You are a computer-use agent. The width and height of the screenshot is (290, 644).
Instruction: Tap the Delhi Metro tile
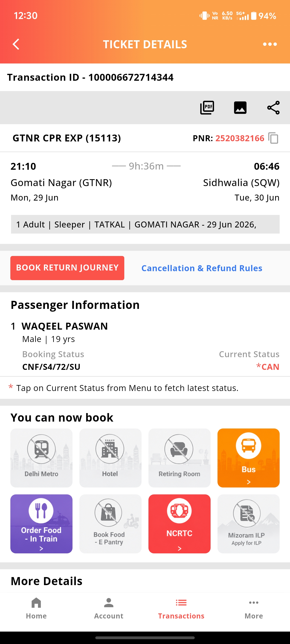[41, 458]
